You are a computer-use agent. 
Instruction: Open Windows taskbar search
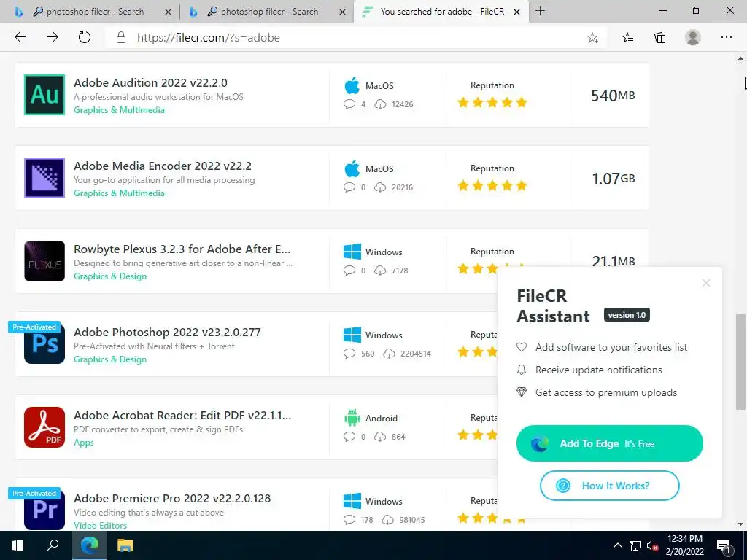click(53, 545)
